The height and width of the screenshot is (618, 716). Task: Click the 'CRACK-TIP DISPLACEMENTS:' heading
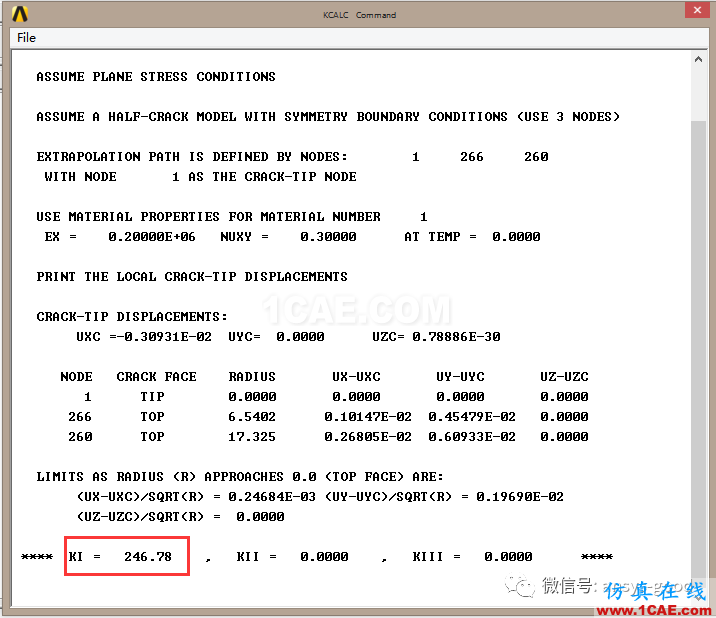point(132,317)
